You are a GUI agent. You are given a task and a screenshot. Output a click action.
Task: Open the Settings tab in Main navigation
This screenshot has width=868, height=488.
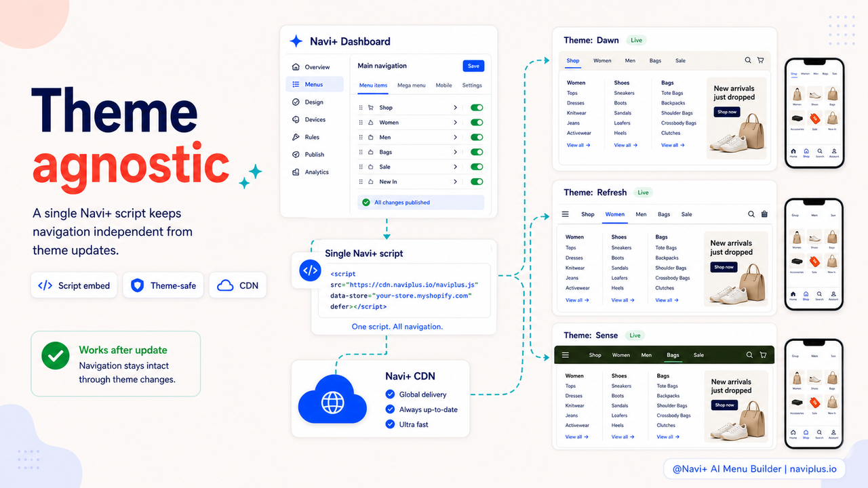[x=472, y=85]
